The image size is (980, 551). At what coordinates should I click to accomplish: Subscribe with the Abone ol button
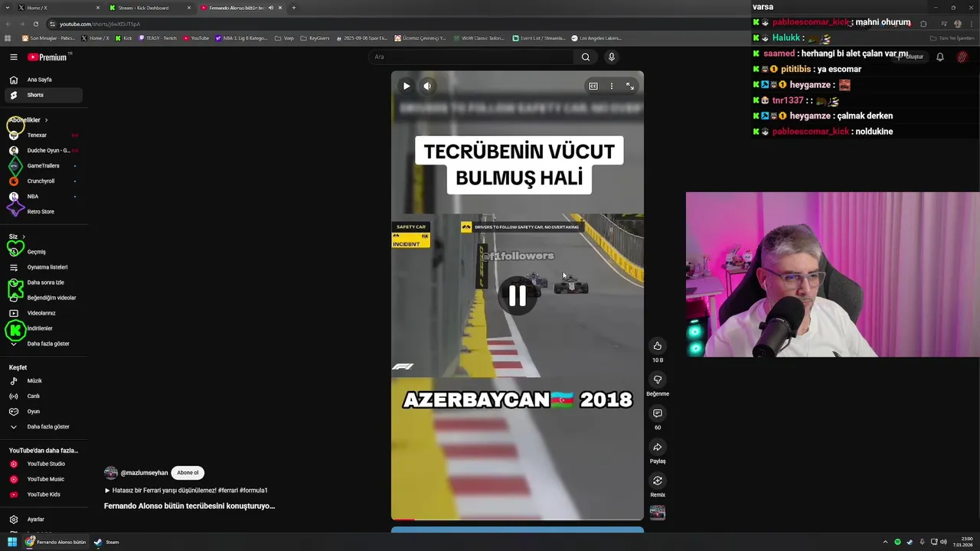[188, 473]
